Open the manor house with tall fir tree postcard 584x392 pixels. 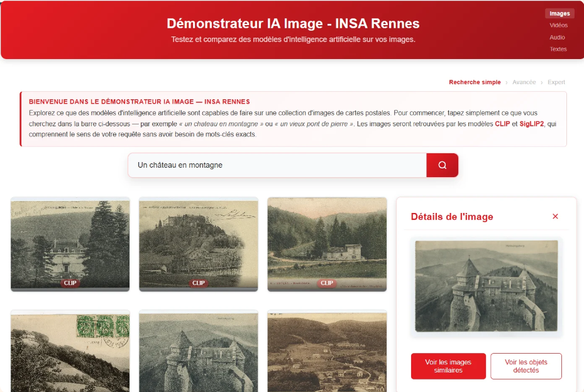tap(70, 244)
